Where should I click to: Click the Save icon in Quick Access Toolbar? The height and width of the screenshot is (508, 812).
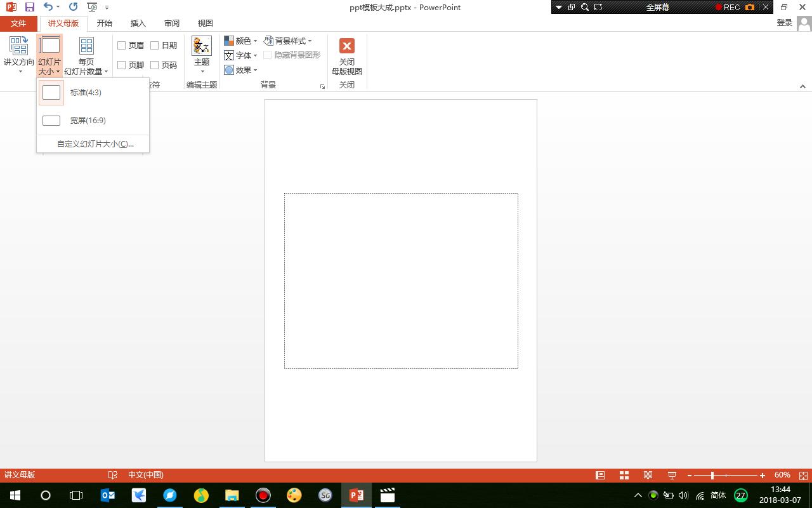(29, 7)
